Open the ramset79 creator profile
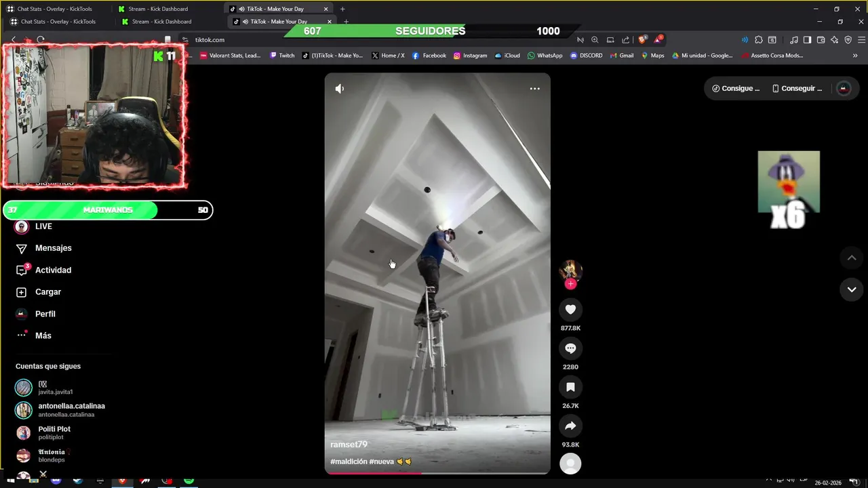Image resolution: width=868 pixels, height=488 pixels. 349,445
